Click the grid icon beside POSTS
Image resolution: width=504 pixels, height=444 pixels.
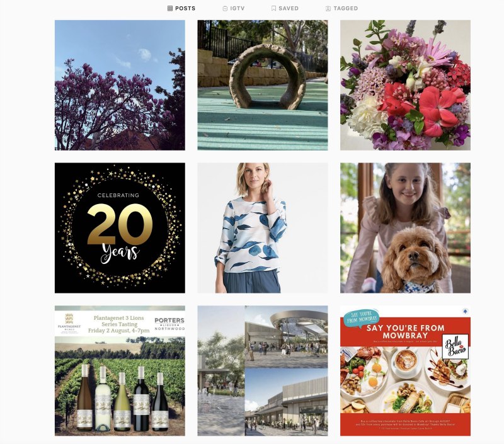point(170,8)
